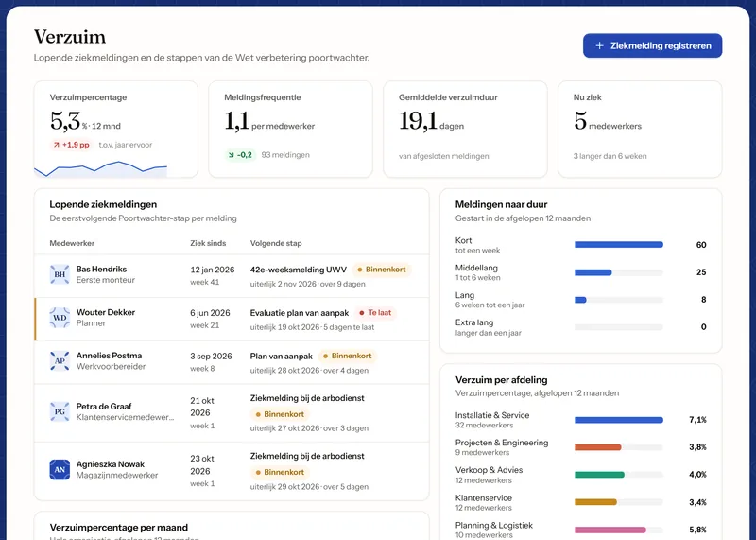Screen dimensions: 756x540
Task: Click the Verzuimpercentage per maand heading
Action: (x=119, y=528)
